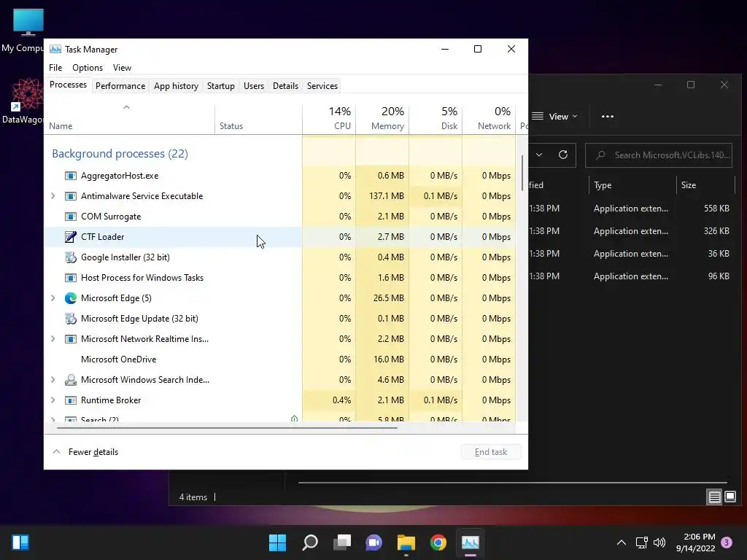Open File Explorer from the taskbar
This screenshot has height=560, width=747.
point(406,542)
